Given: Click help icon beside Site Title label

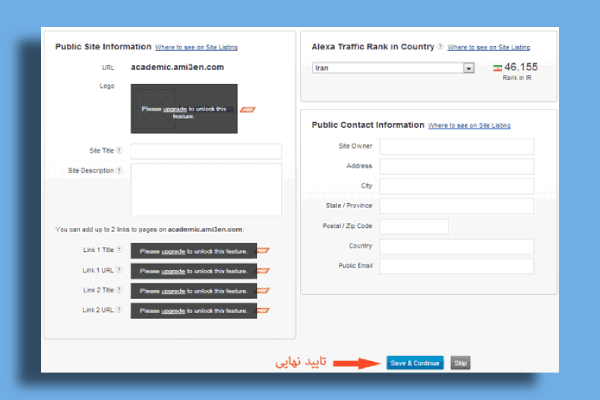Looking at the screenshot, I should point(120,151).
